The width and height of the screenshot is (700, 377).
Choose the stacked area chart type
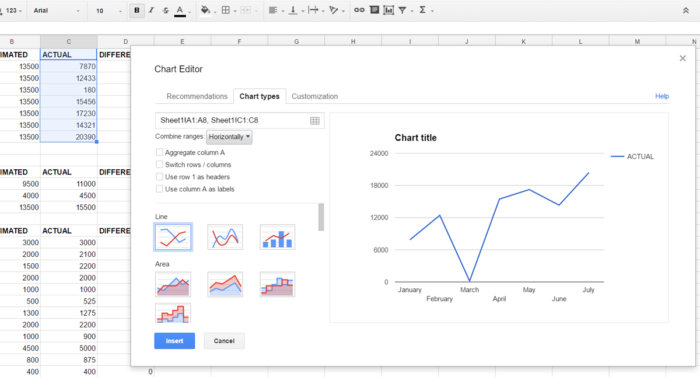point(225,284)
